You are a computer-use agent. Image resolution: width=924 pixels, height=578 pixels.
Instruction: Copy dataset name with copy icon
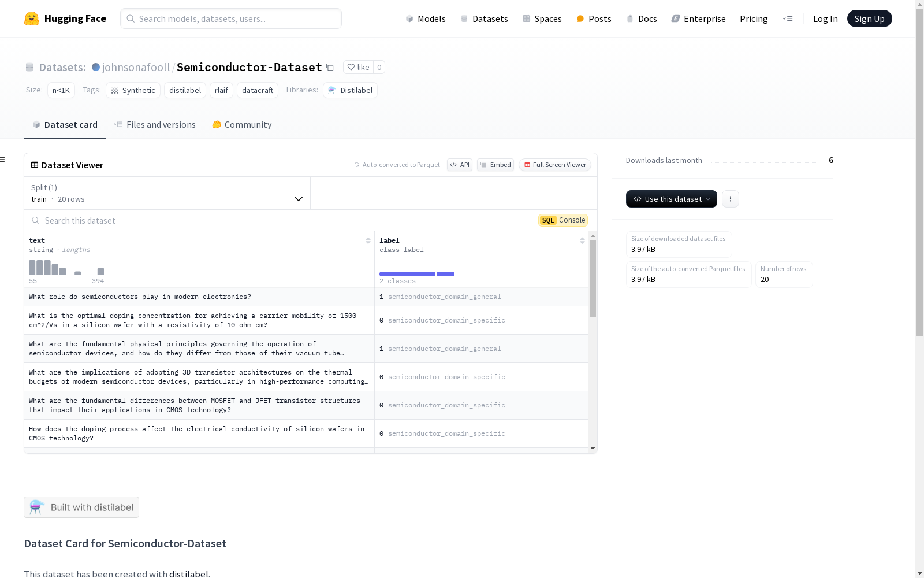tap(330, 67)
